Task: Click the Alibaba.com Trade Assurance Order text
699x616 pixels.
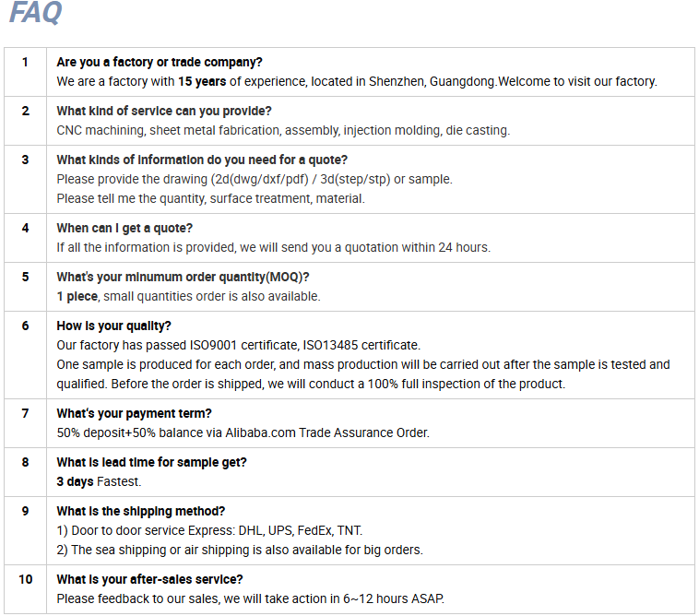Action: (x=327, y=432)
